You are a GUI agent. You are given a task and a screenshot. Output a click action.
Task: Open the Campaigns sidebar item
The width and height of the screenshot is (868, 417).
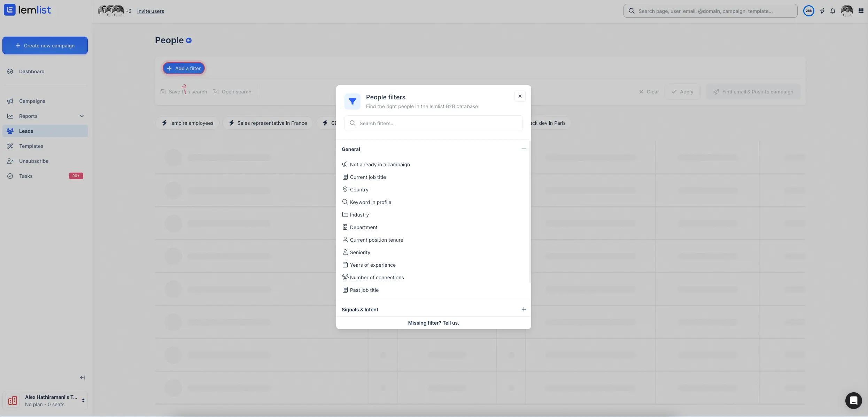coord(32,101)
